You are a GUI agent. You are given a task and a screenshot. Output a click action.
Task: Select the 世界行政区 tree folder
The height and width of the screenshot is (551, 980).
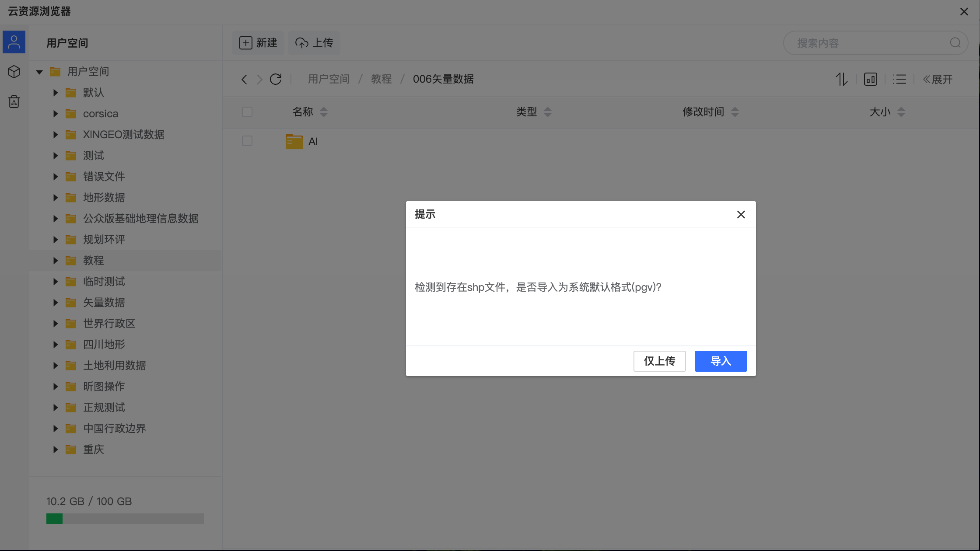109,324
